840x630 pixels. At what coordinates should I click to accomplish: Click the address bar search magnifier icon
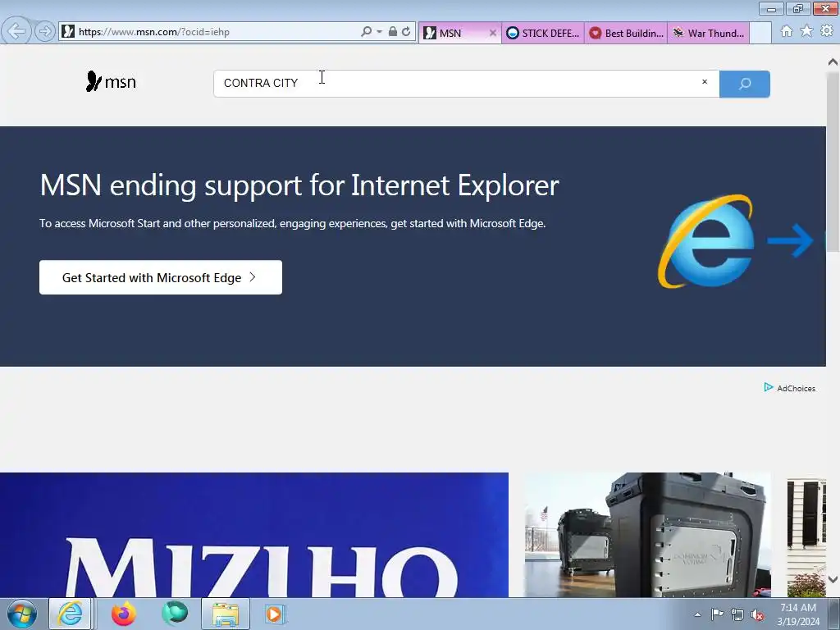click(x=366, y=32)
